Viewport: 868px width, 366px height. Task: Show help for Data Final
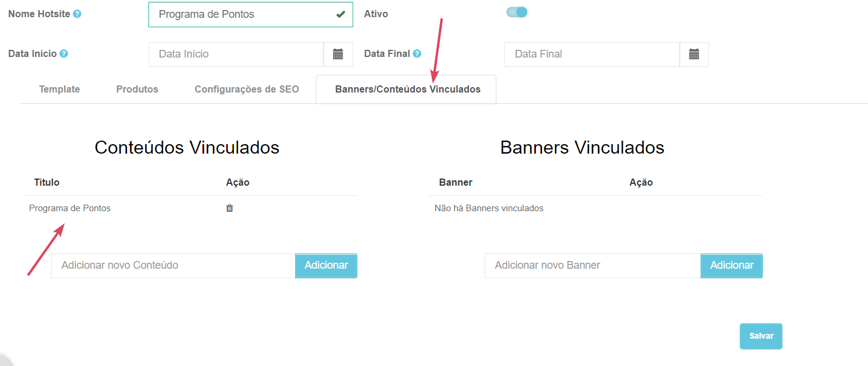point(417,53)
